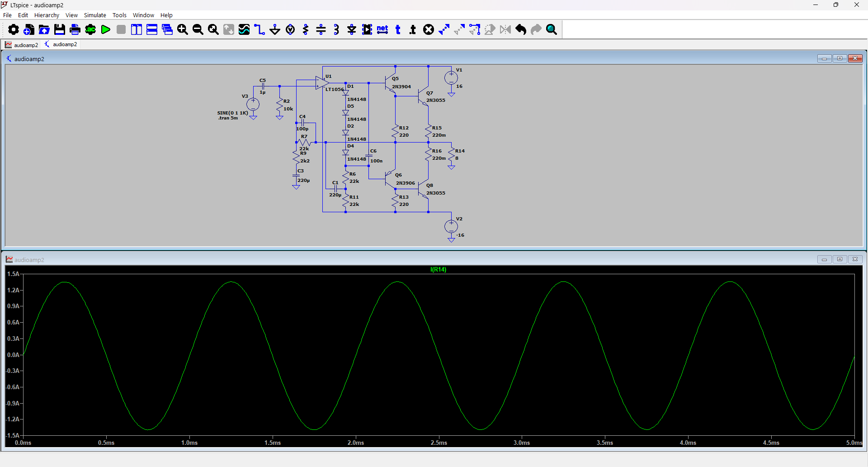Click the V2 -16 supply value
Screen dimensions: 868x467
pos(460,235)
